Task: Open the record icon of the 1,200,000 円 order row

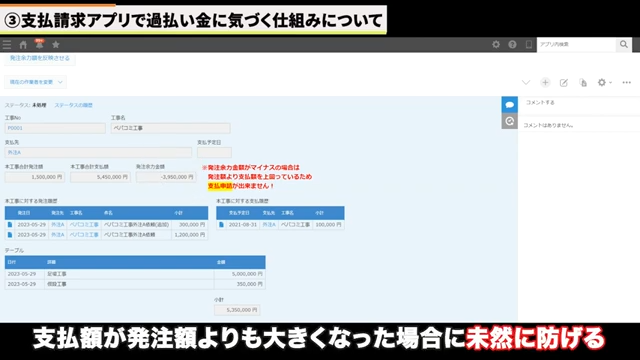Action: [x=10, y=235]
